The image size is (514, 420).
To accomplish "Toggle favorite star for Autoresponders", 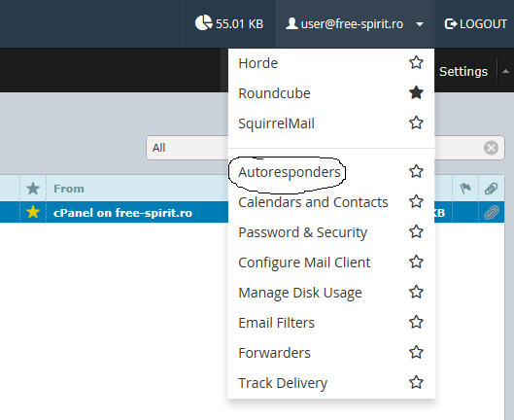I will click(x=416, y=171).
